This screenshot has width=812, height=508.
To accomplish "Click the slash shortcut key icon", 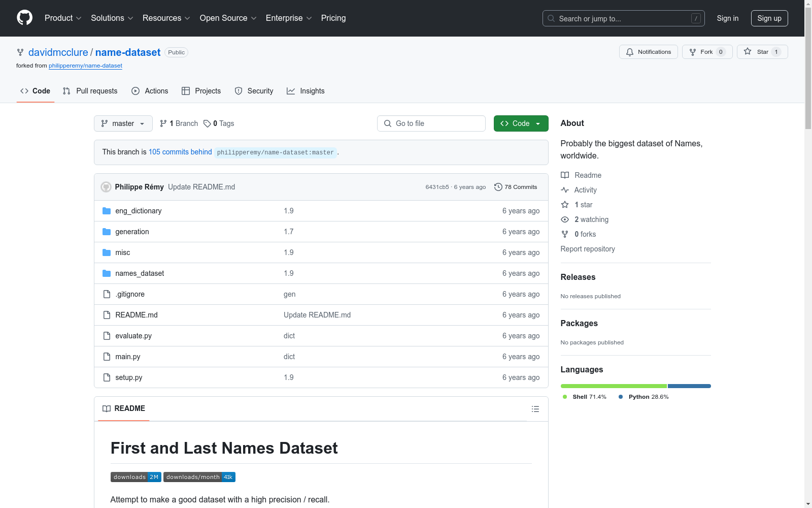I will click(x=696, y=18).
